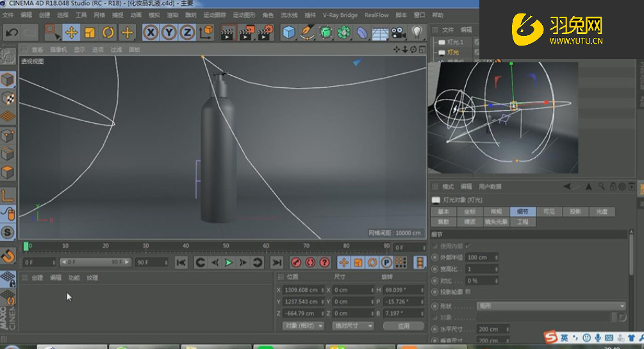Activate the Scale tool in top toolbar
Image resolution: width=644 pixels, height=349 pixels.
pos(90,33)
